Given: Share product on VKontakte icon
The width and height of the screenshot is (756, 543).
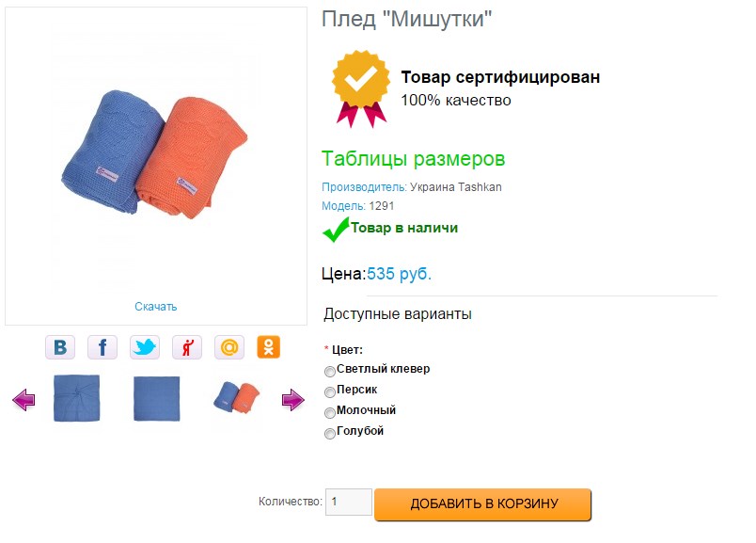Looking at the screenshot, I should pyautogui.click(x=60, y=347).
